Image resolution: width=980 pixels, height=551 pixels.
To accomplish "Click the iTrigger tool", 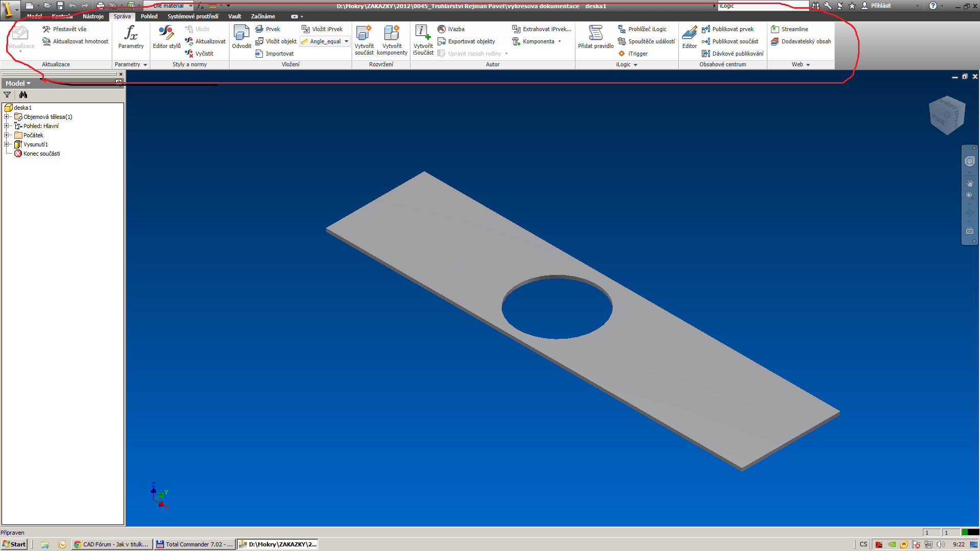I will click(x=633, y=54).
